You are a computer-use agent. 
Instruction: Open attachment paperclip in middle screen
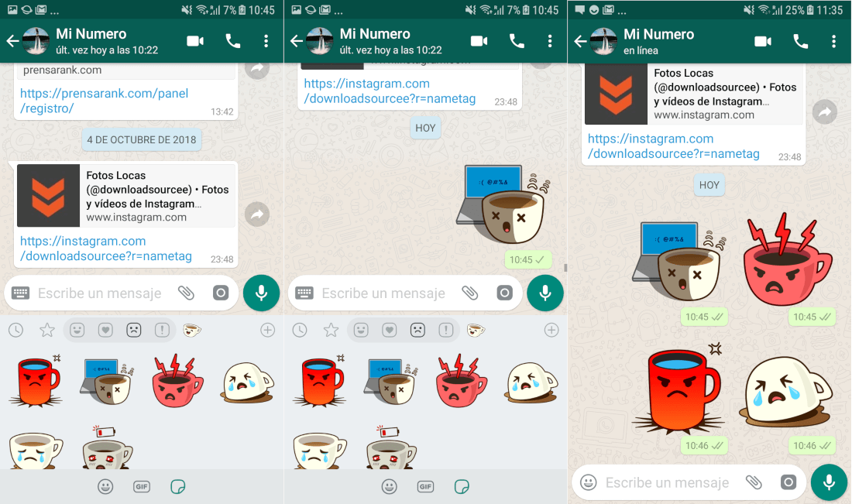(x=470, y=293)
